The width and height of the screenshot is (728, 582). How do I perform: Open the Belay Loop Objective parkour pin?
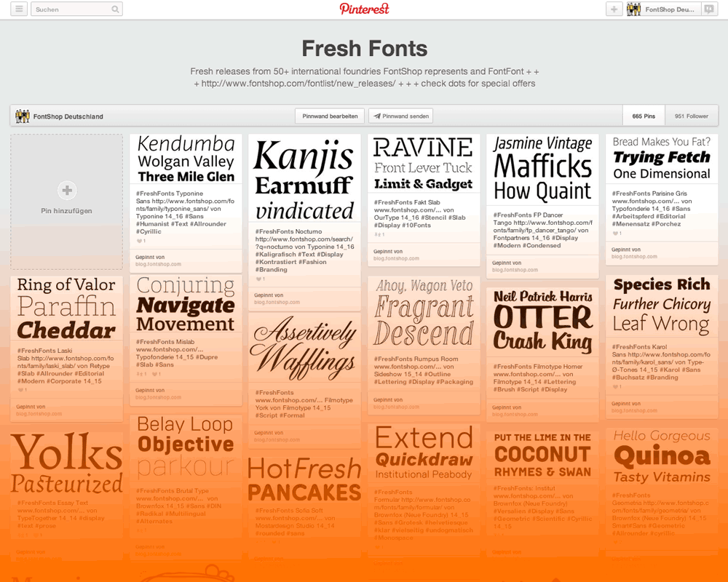point(186,448)
